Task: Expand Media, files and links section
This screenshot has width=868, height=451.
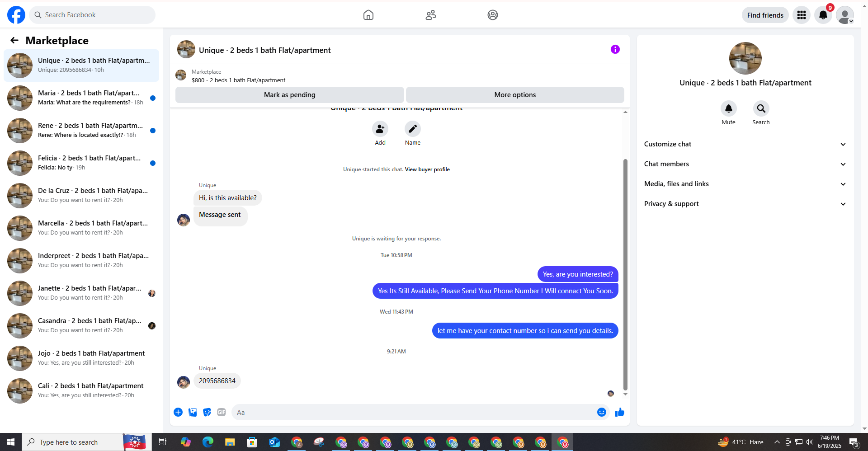Action: pyautogui.click(x=745, y=184)
